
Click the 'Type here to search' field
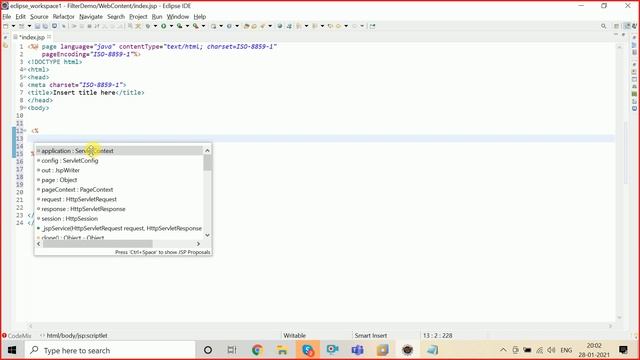click(x=110, y=350)
